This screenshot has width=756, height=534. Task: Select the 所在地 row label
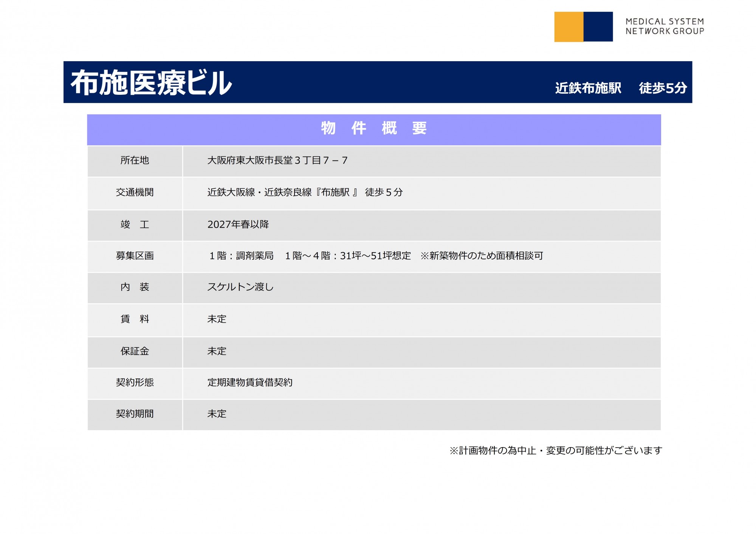click(x=135, y=161)
